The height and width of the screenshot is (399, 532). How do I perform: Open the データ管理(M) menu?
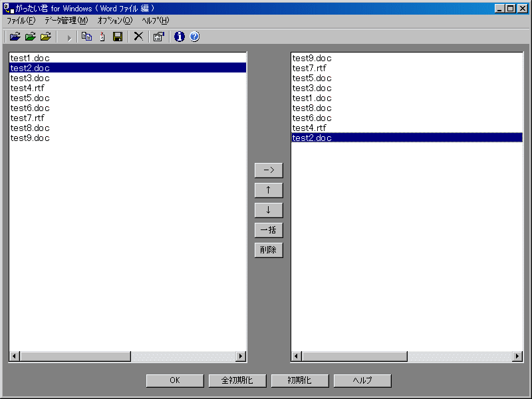tap(66, 21)
